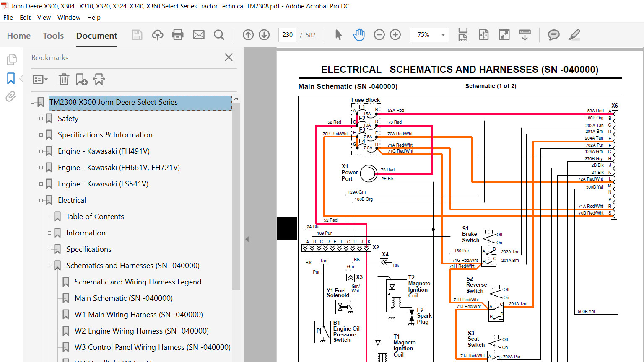Open the bookmark options dropdown menu
Image resolution: width=644 pixels, height=362 pixels.
click(40, 79)
